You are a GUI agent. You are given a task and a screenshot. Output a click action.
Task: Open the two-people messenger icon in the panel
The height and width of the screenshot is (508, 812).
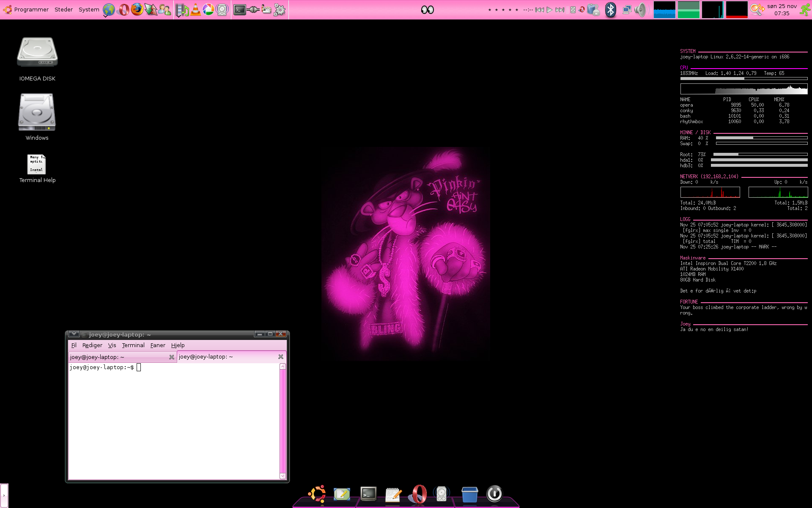click(165, 9)
